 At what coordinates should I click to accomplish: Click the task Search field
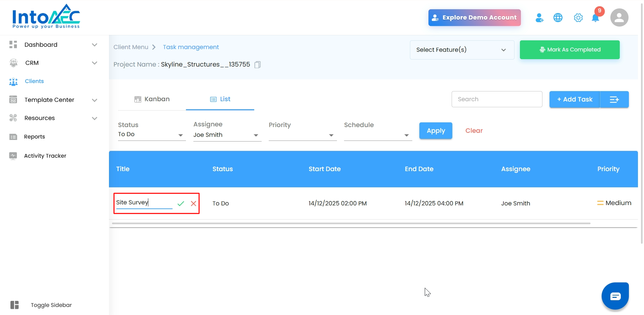[x=497, y=99]
